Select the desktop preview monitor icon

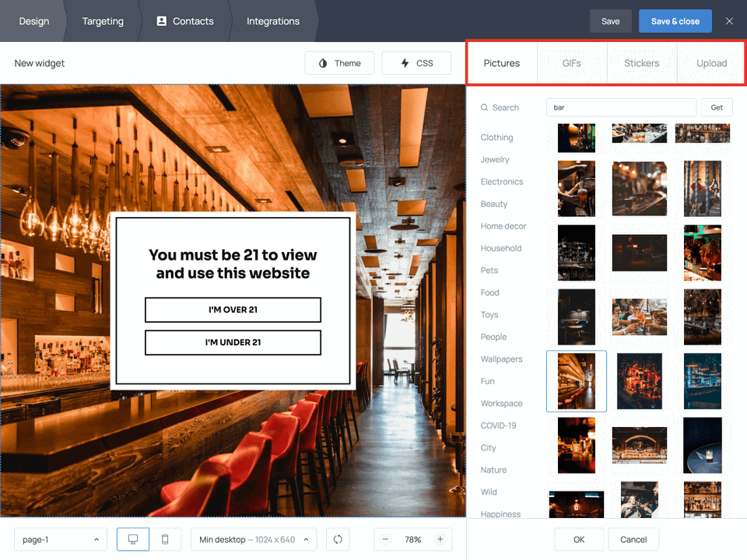132,539
